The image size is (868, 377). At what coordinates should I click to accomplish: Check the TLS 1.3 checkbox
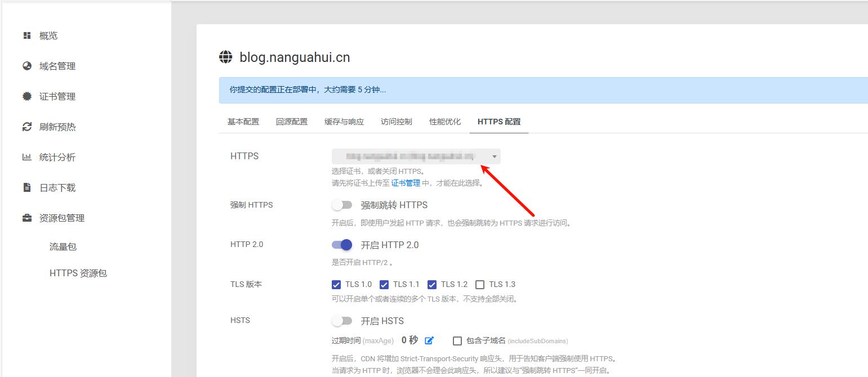[480, 285]
